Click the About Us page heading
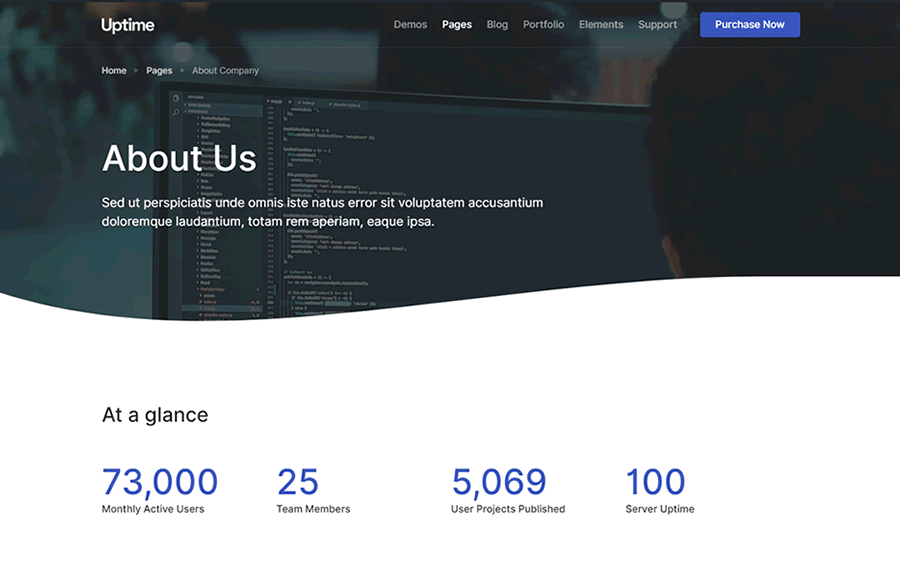Image resolution: width=900 pixels, height=563 pixels. coord(179,158)
